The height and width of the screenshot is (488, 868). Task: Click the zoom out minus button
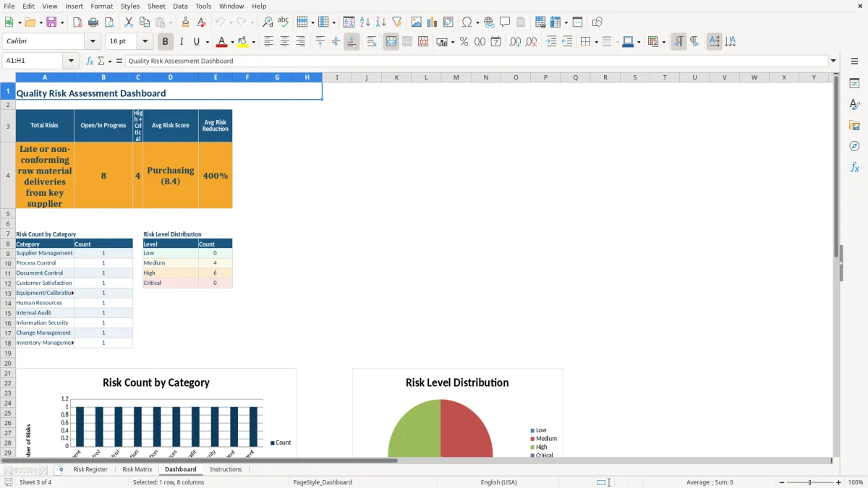tap(781, 482)
